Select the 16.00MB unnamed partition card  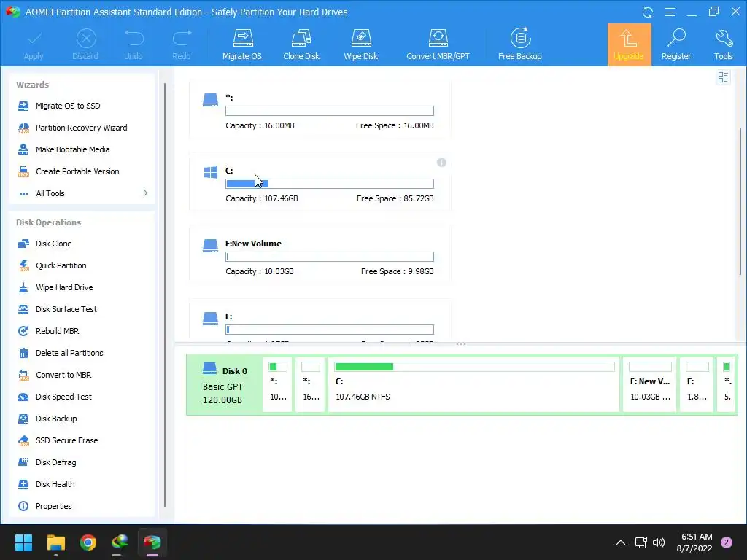click(320, 110)
